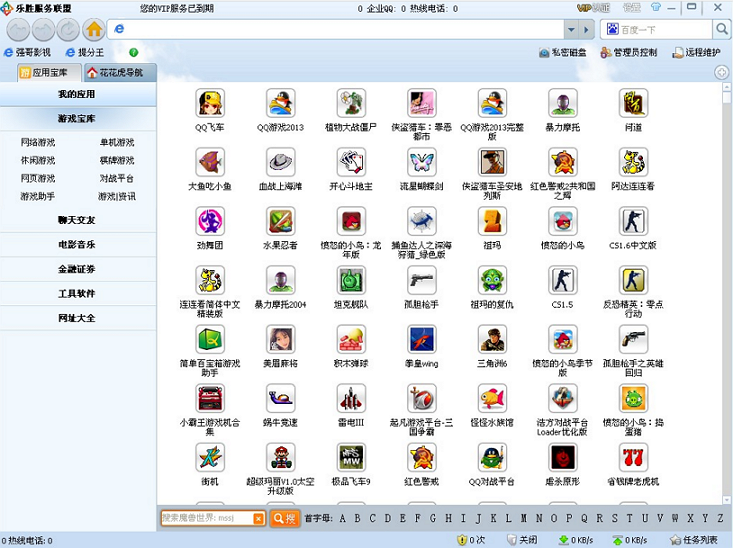This screenshot has width=733, height=548.
Task: Expand the 聊天交友 category
Action: tap(77, 220)
